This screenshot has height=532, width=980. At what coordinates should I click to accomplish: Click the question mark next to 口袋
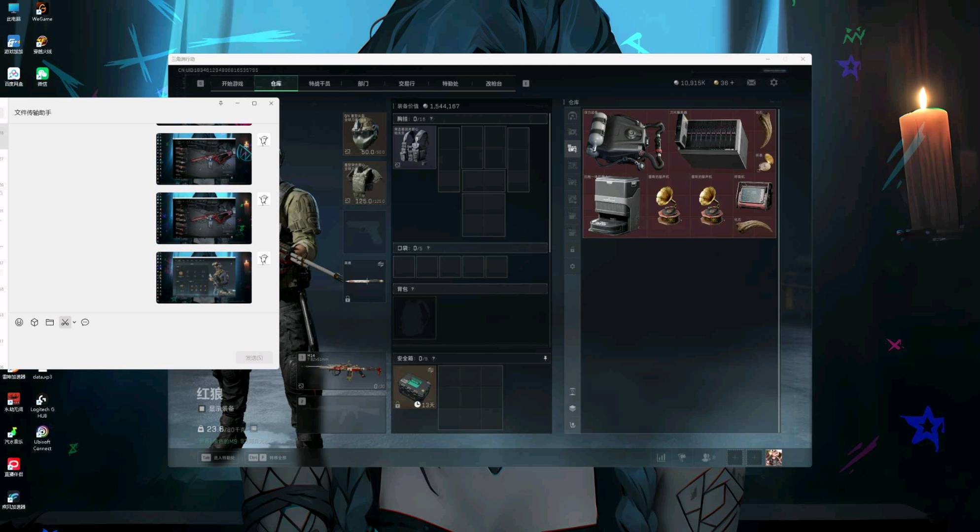[x=428, y=248]
